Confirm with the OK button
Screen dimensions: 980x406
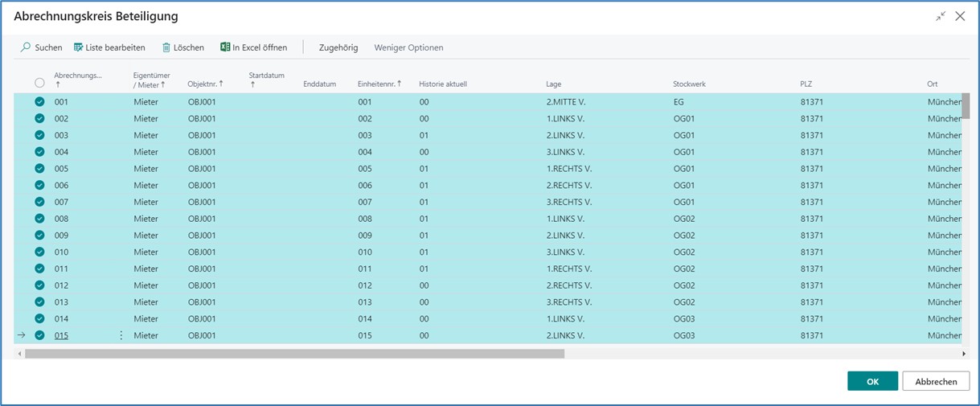tap(872, 381)
